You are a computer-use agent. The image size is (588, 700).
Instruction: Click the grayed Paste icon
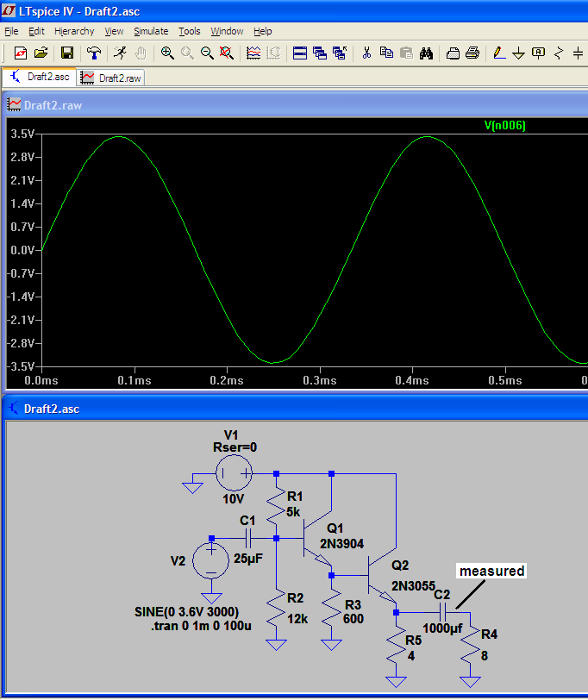coord(406,53)
